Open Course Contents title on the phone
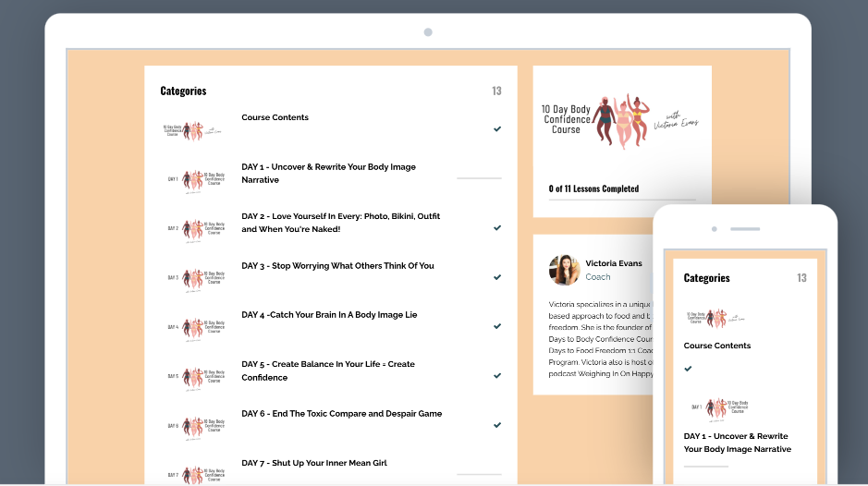The width and height of the screenshot is (868, 486). [717, 346]
